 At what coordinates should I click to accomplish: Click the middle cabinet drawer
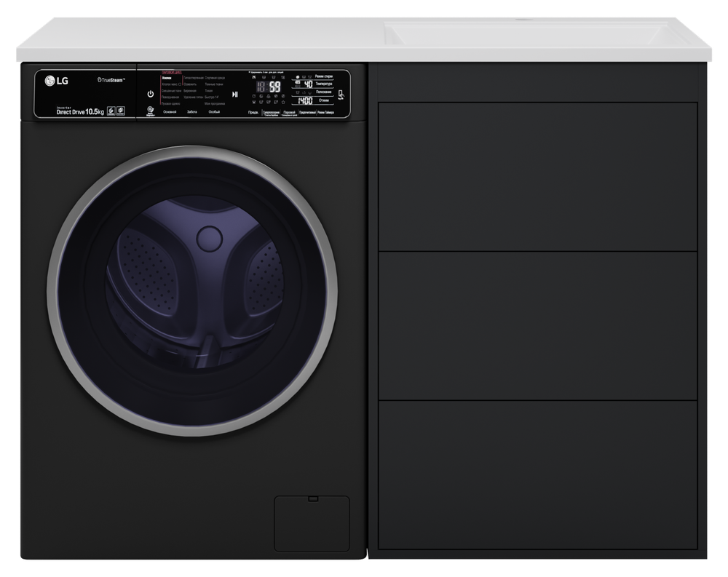pyautogui.click(x=538, y=325)
